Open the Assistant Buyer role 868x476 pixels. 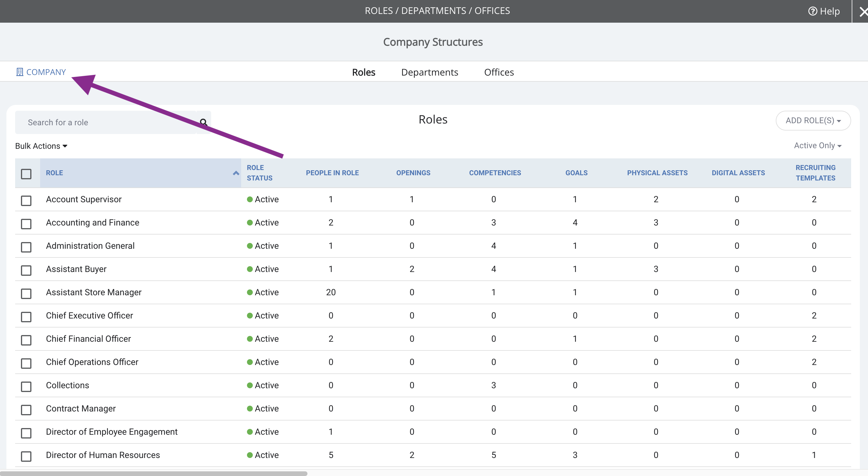(76, 269)
